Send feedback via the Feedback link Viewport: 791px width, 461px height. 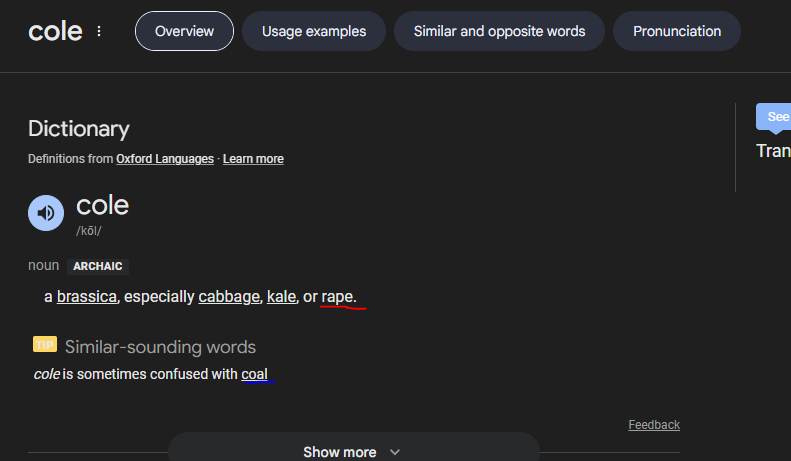[654, 425]
